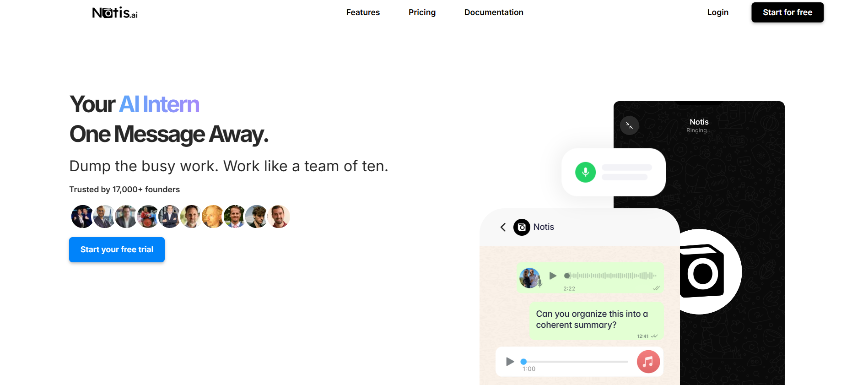Open the Pricing page
868x385 pixels.
(422, 12)
